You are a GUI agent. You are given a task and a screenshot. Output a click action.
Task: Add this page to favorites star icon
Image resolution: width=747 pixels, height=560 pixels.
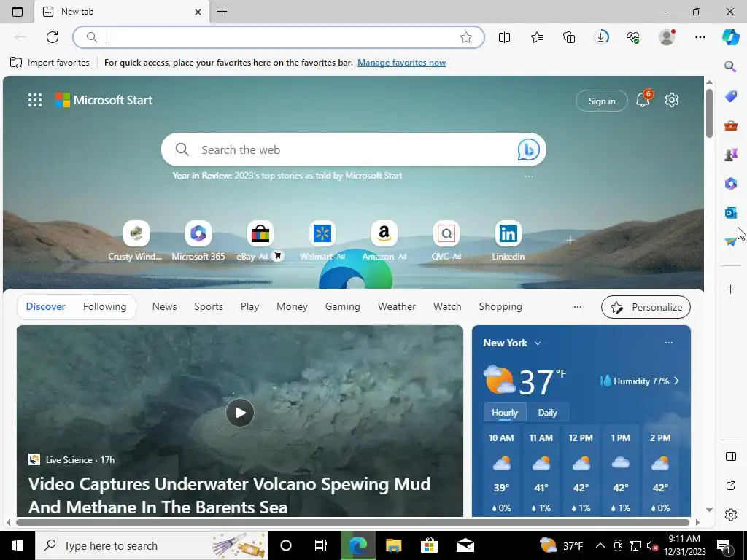(466, 37)
